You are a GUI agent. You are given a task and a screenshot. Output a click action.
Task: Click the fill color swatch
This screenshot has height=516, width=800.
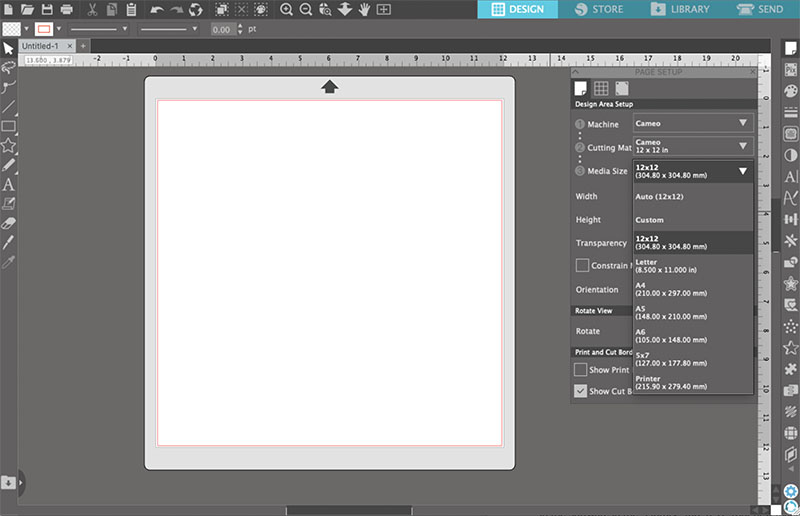(11, 29)
